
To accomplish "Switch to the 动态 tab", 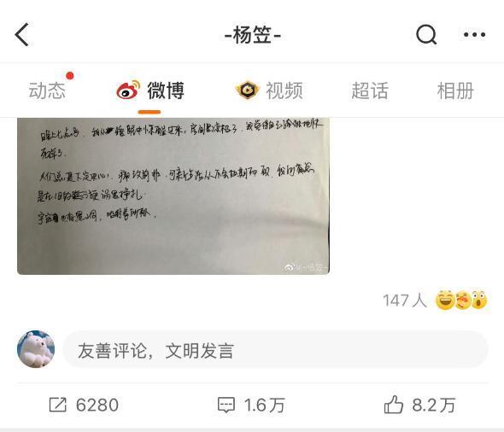I will [47, 90].
